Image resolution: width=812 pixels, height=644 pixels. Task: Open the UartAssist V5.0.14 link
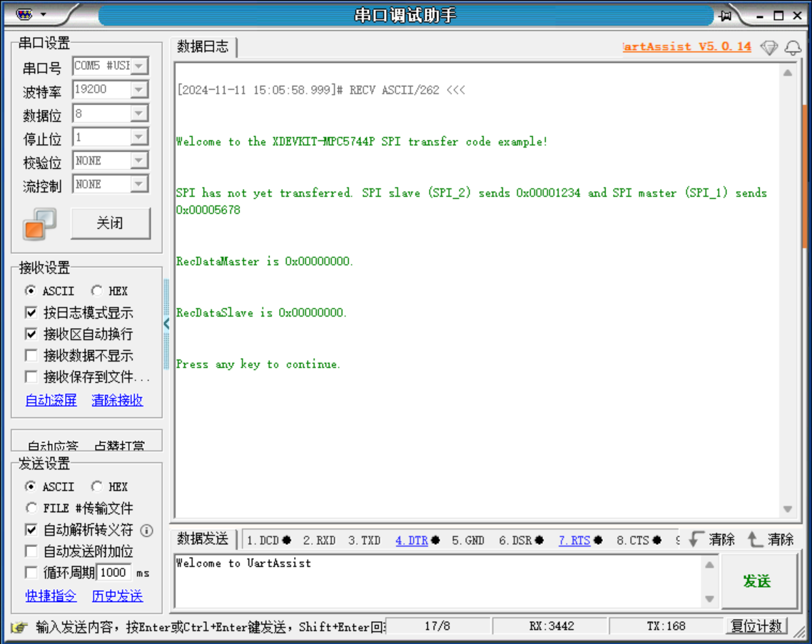coord(686,46)
